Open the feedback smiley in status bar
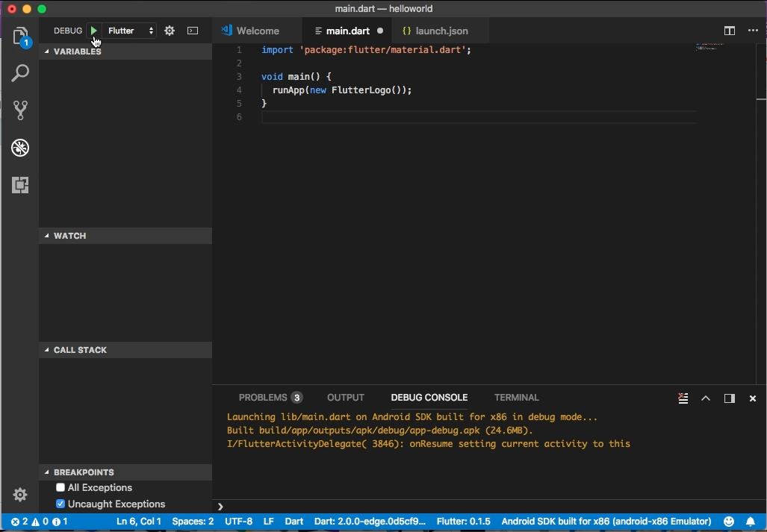 point(729,522)
